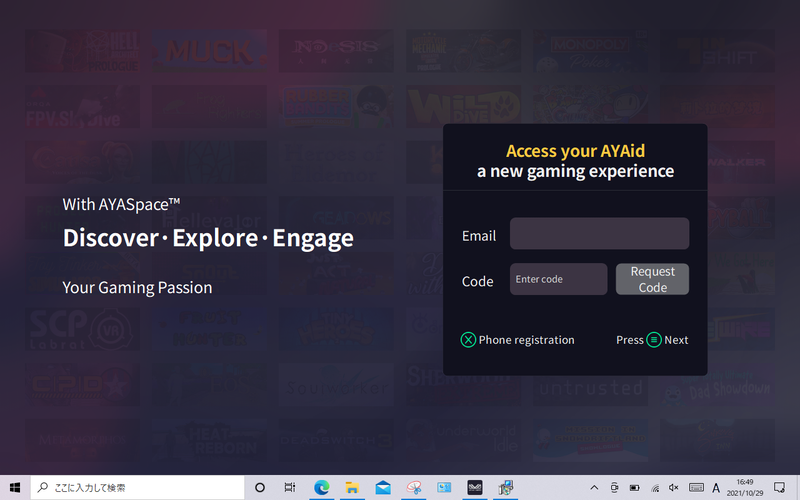800x500 pixels.
Task: Click the Noesis game thumbnail
Action: pos(336,51)
